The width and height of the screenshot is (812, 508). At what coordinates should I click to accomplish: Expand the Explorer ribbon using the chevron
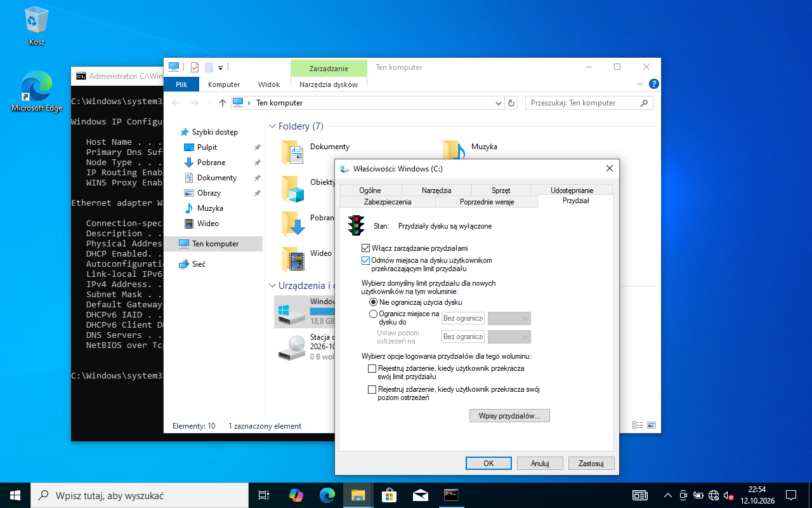[640, 84]
